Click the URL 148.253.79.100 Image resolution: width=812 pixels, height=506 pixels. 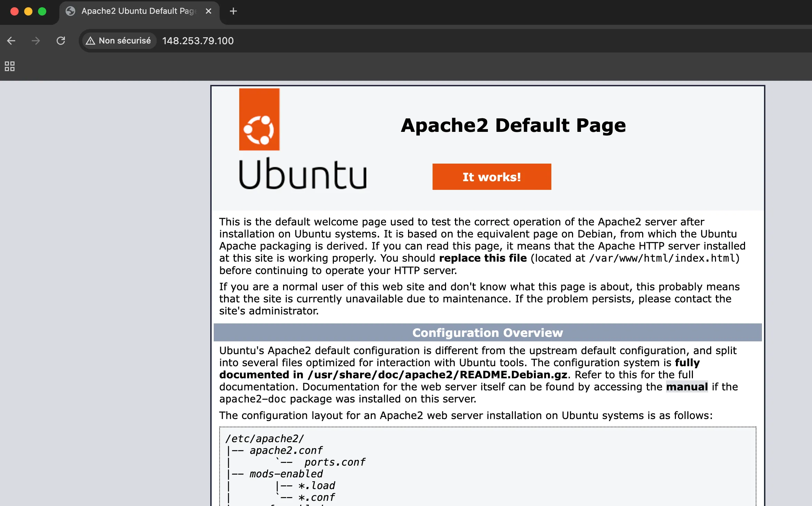198,41
